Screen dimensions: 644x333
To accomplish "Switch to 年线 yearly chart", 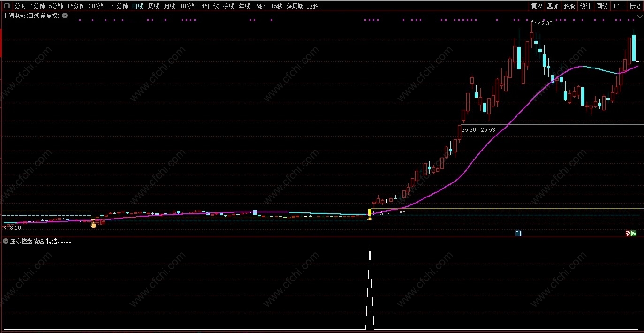I will tap(244, 6).
